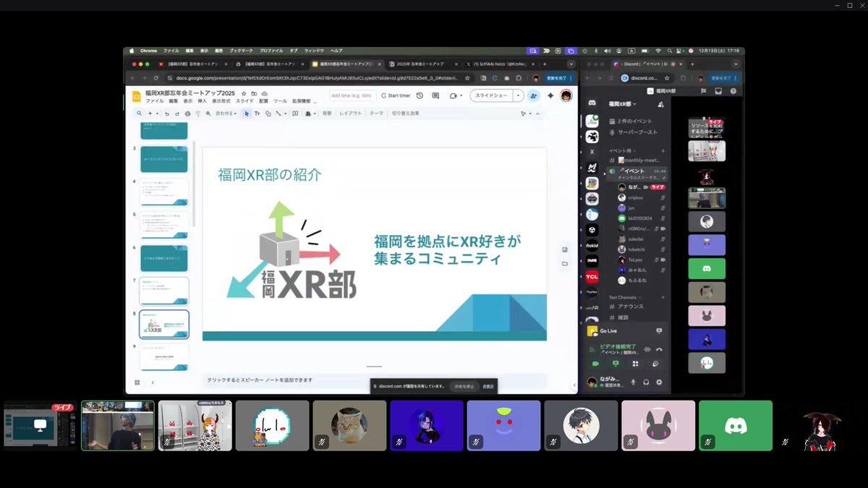The height and width of the screenshot is (488, 868).
Task: Open the grid view icon below filmstrip
Action: [x=137, y=382]
